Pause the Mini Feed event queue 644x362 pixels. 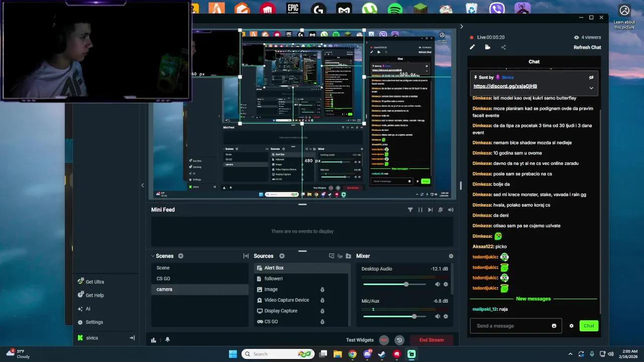click(420, 210)
